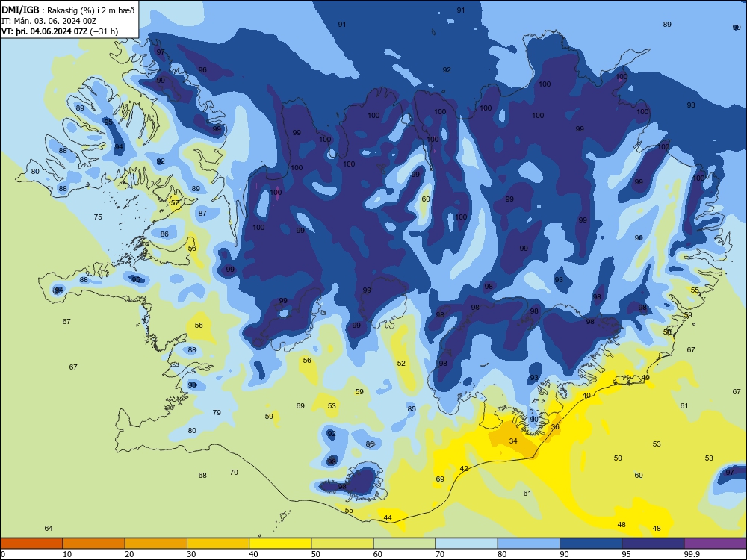
Task: Click the humidity value '50' over the southeast ocean
Action: click(x=618, y=458)
